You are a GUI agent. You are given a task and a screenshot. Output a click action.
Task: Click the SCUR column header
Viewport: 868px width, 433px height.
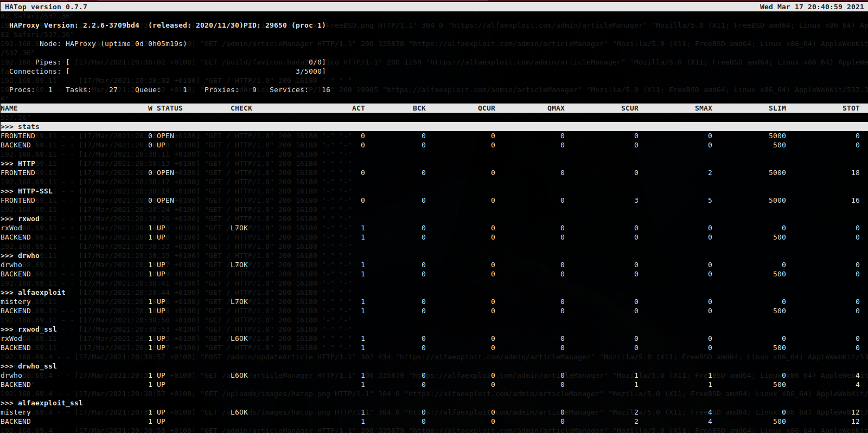(x=629, y=108)
